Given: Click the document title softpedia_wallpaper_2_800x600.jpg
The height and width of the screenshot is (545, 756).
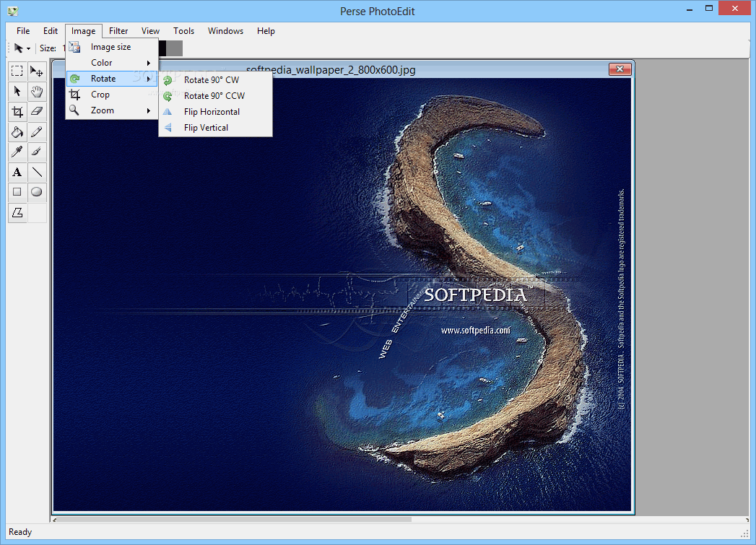Looking at the screenshot, I should pos(331,70).
